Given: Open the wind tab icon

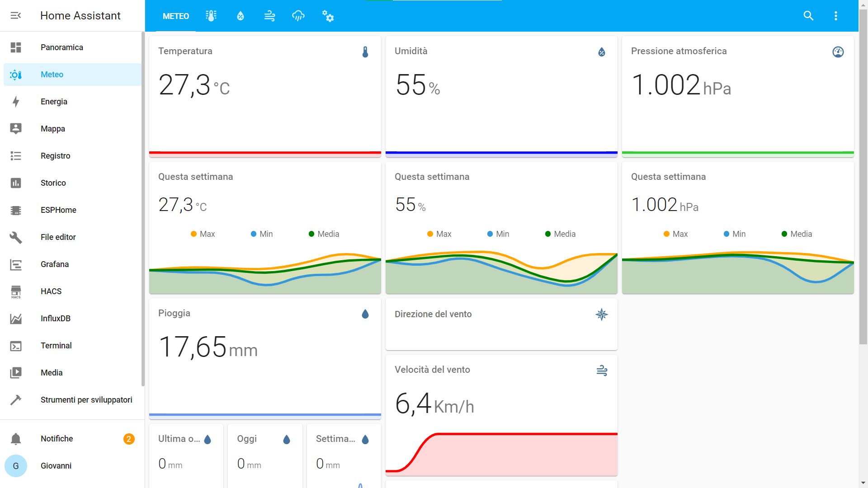Looking at the screenshot, I should click(x=269, y=16).
